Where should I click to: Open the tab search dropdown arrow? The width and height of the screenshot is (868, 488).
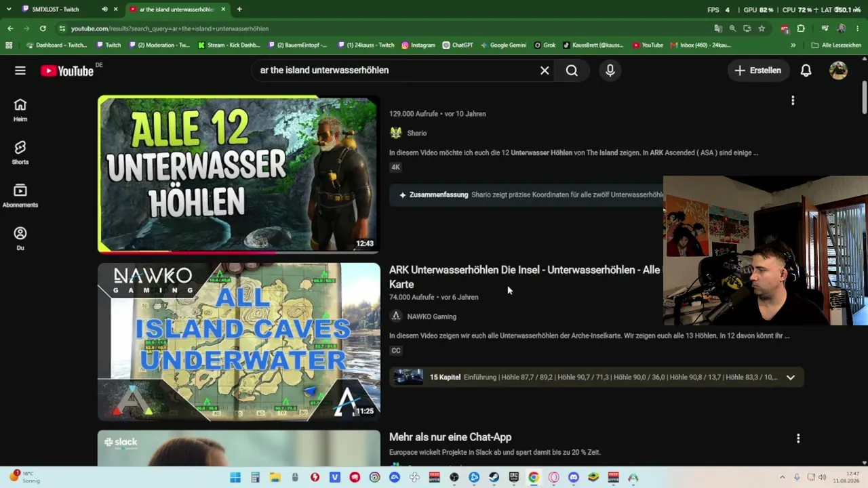(8, 9)
